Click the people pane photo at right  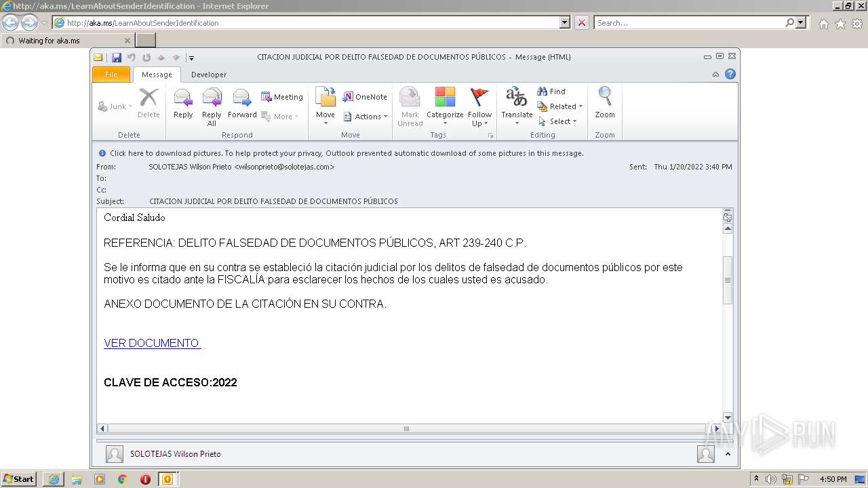(x=705, y=454)
